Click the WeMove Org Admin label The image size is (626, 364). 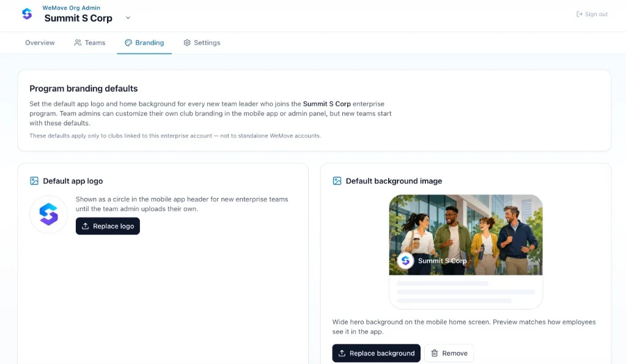pyautogui.click(x=72, y=7)
